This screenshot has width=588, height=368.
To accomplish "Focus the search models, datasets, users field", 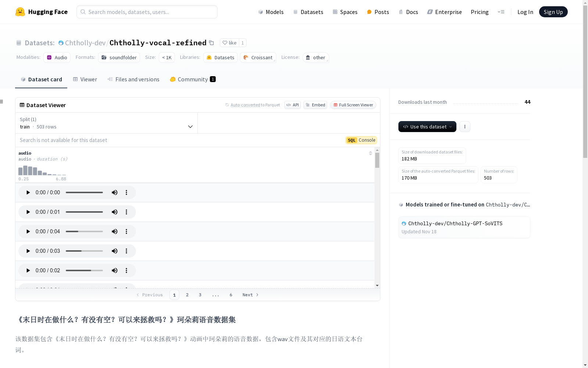I will click(147, 12).
